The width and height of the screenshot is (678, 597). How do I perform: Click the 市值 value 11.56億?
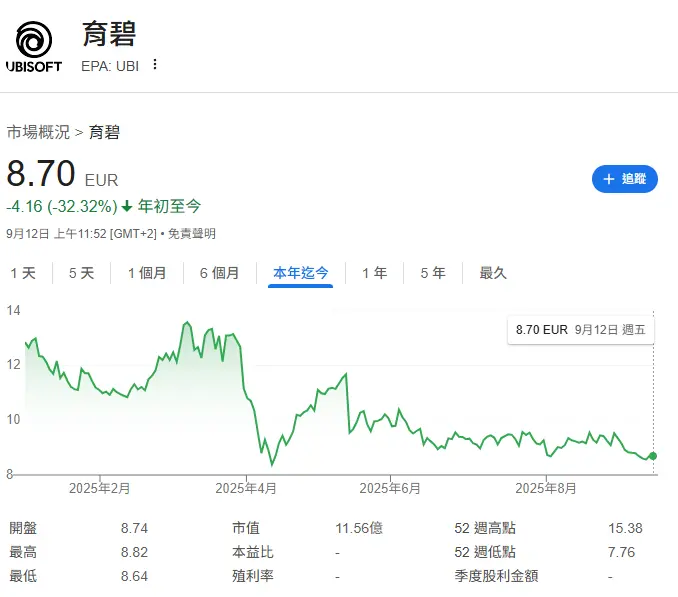[x=359, y=528]
